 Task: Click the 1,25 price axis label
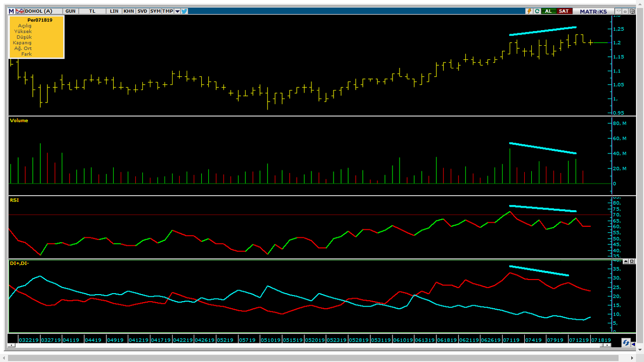tap(618, 29)
